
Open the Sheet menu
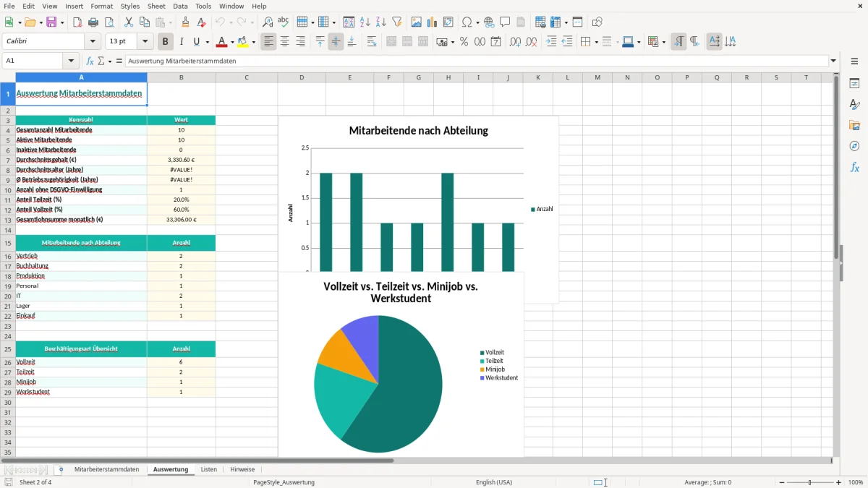pyautogui.click(x=156, y=6)
